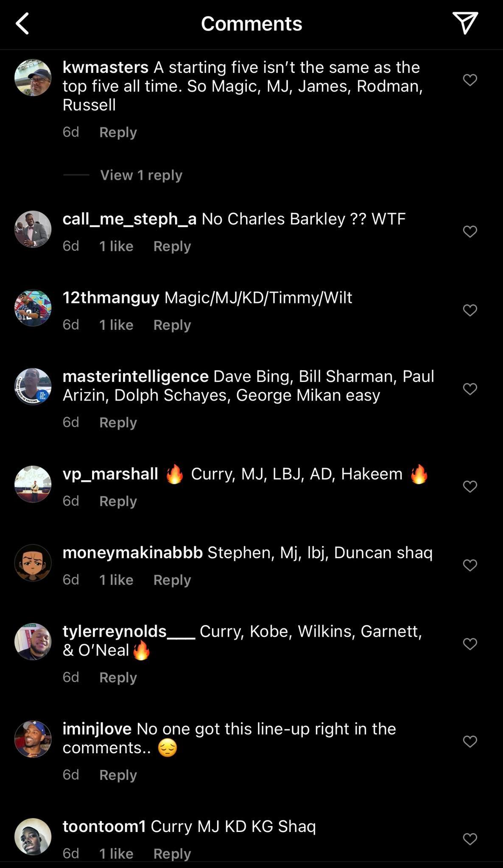Open the masterintelligence username link

[x=135, y=376]
